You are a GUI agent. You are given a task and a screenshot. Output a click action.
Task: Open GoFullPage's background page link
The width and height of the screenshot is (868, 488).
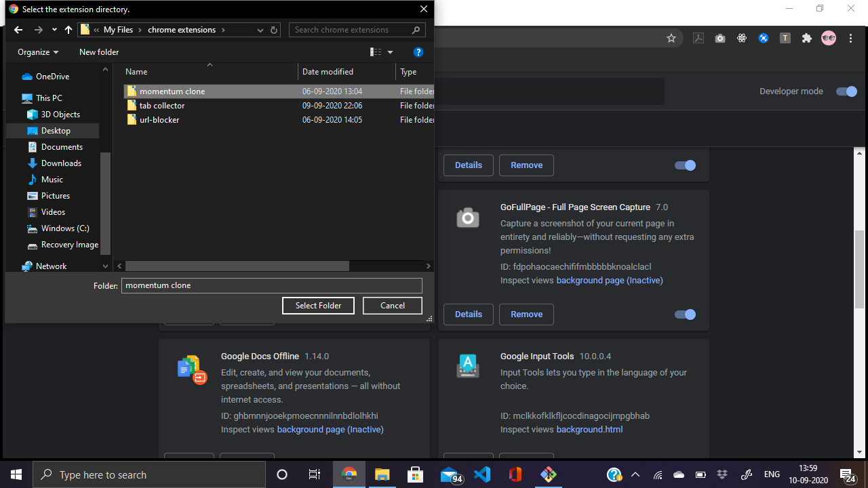pyautogui.click(x=609, y=280)
